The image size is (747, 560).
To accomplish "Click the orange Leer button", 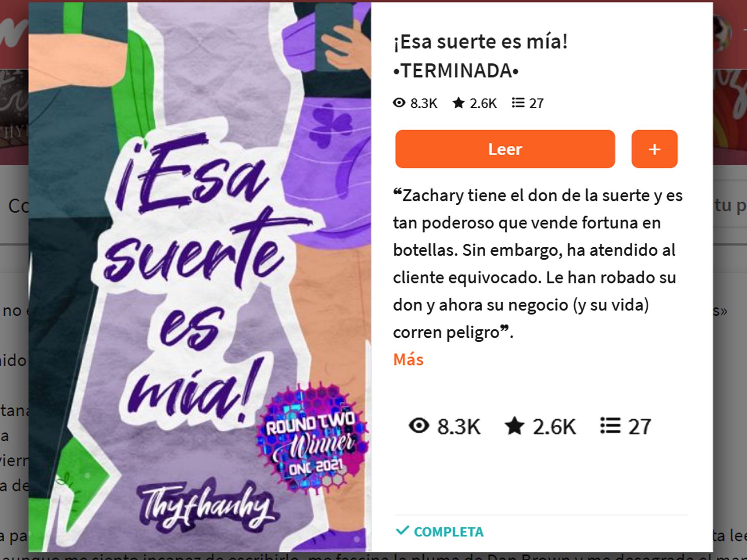I will (x=505, y=149).
